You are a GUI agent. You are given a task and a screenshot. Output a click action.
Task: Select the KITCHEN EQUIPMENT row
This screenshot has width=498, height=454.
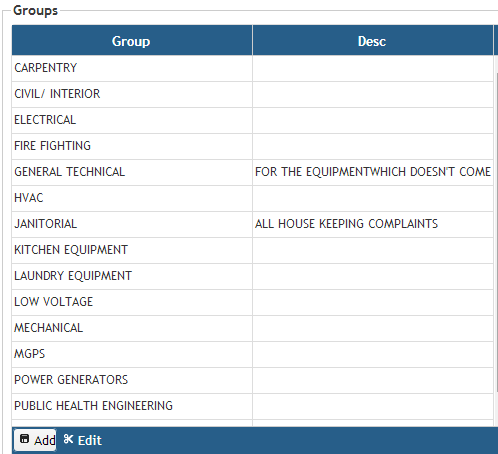coord(253,250)
